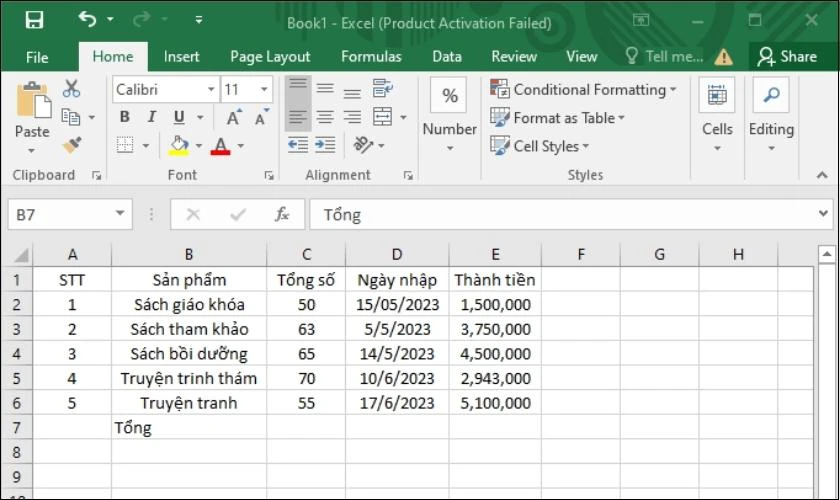Image resolution: width=840 pixels, height=500 pixels.
Task: Click the Orientation text angle icon
Action: pyautogui.click(x=364, y=145)
